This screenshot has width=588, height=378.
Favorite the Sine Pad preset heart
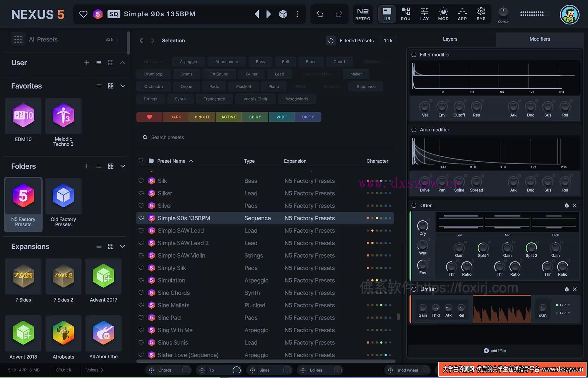coord(141,318)
